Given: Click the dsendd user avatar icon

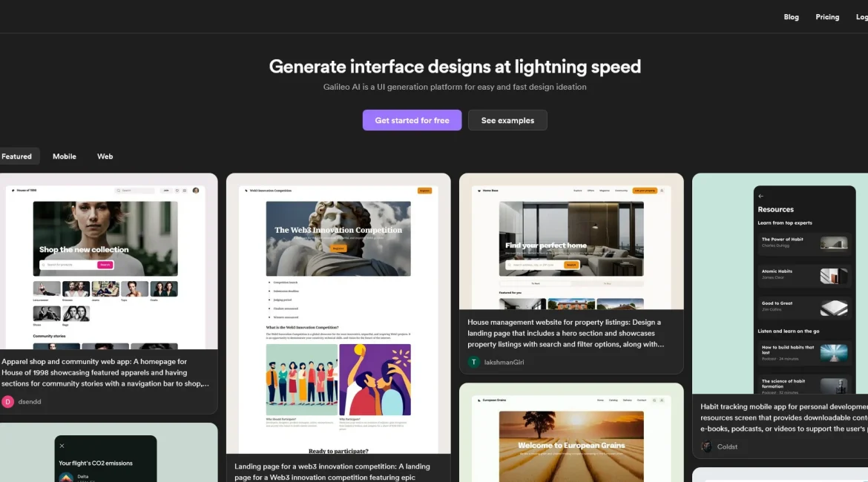Looking at the screenshot, I should tap(7, 402).
